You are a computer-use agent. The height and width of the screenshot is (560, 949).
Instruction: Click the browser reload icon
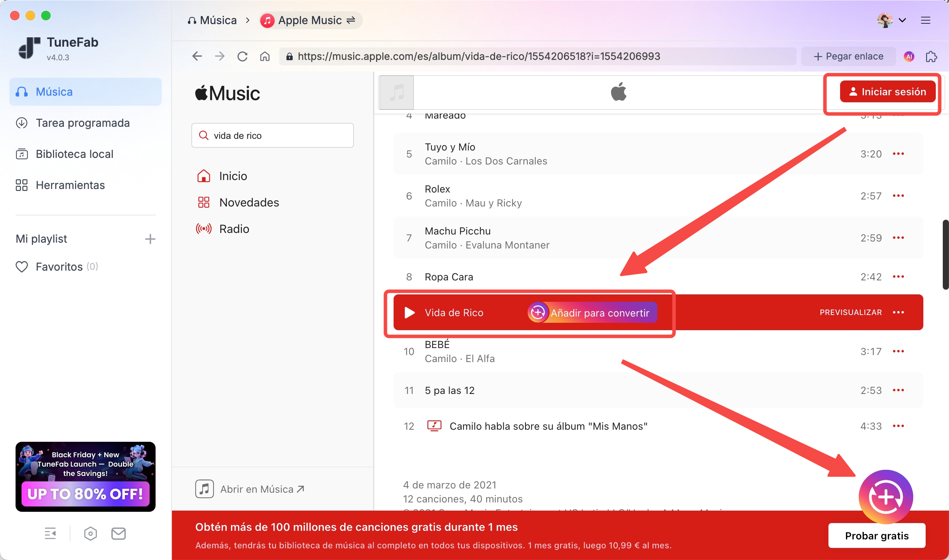242,56
